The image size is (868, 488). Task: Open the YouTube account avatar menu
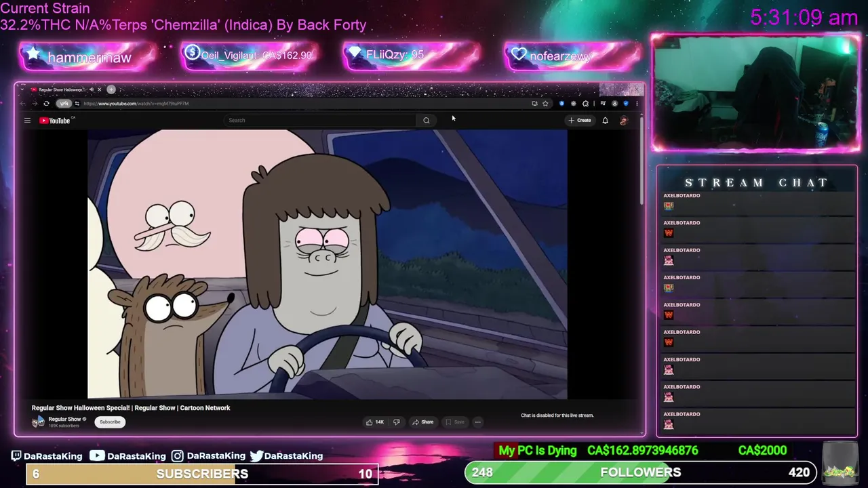tap(624, 121)
